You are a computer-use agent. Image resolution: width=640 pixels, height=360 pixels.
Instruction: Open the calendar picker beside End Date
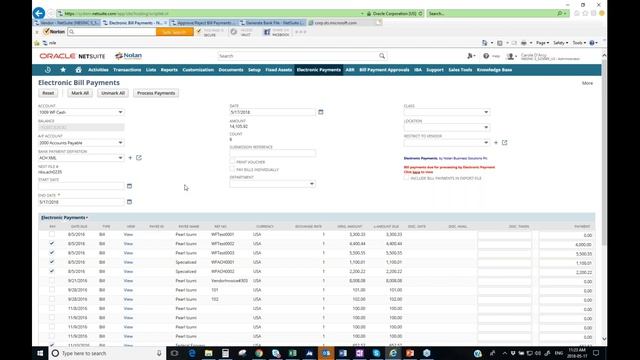point(129,202)
